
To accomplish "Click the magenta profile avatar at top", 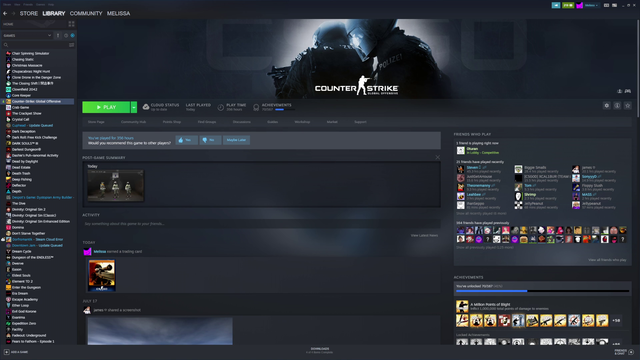I will [x=579, y=5].
